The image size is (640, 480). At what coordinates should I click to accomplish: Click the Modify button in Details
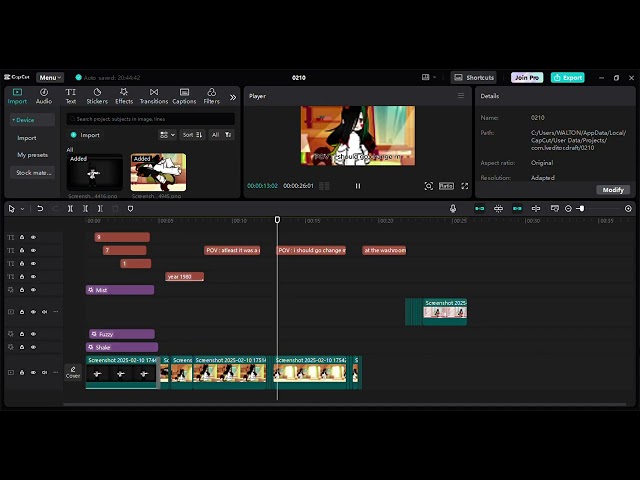(x=613, y=190)
